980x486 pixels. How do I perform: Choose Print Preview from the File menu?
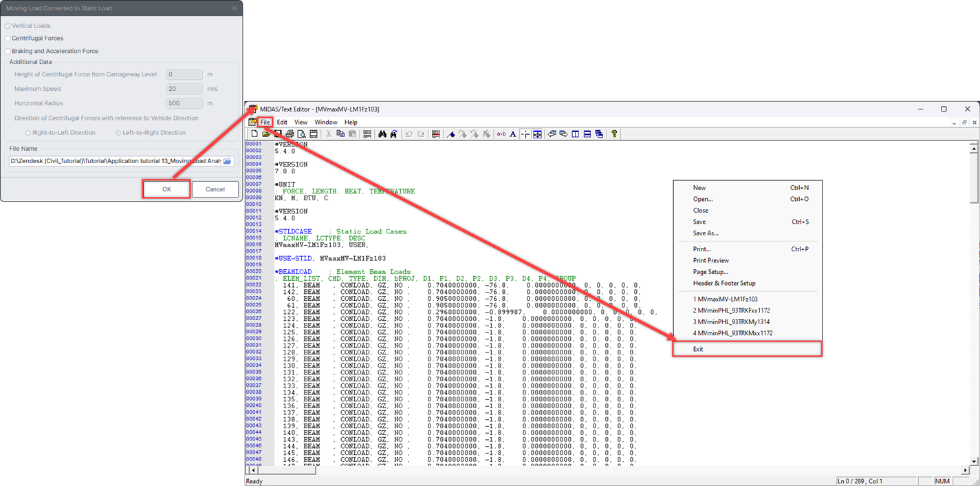click(747, 260)
